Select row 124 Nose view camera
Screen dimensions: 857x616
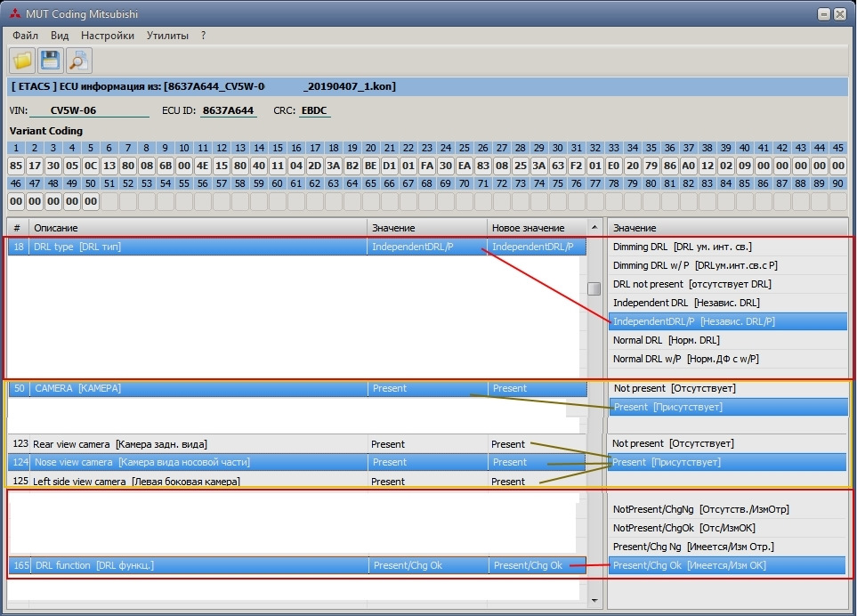(296, 462)
